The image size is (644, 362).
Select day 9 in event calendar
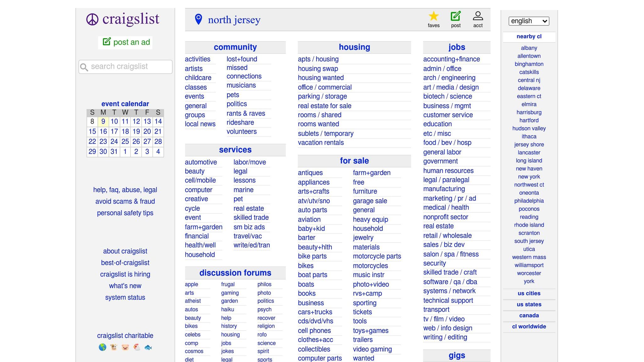coord(103,121)
